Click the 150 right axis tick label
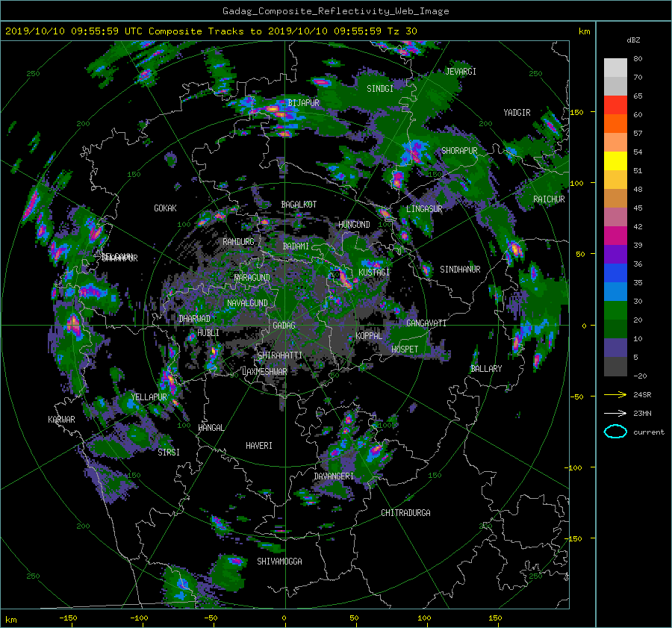672x628 pixels. pyautogui.click(x=576, y=112)
